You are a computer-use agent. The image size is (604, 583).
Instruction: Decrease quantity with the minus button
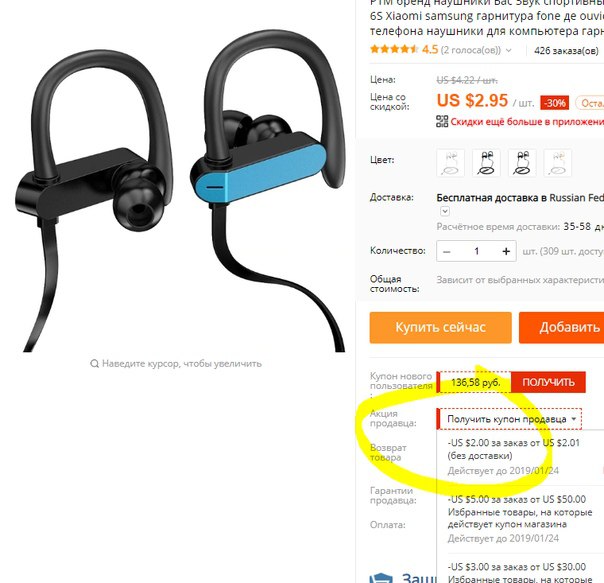click(446, 251)
